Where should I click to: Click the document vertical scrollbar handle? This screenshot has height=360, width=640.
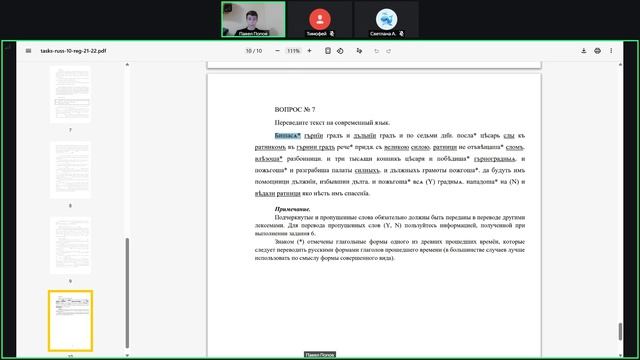pyautogui.click(x=620, y=331)
